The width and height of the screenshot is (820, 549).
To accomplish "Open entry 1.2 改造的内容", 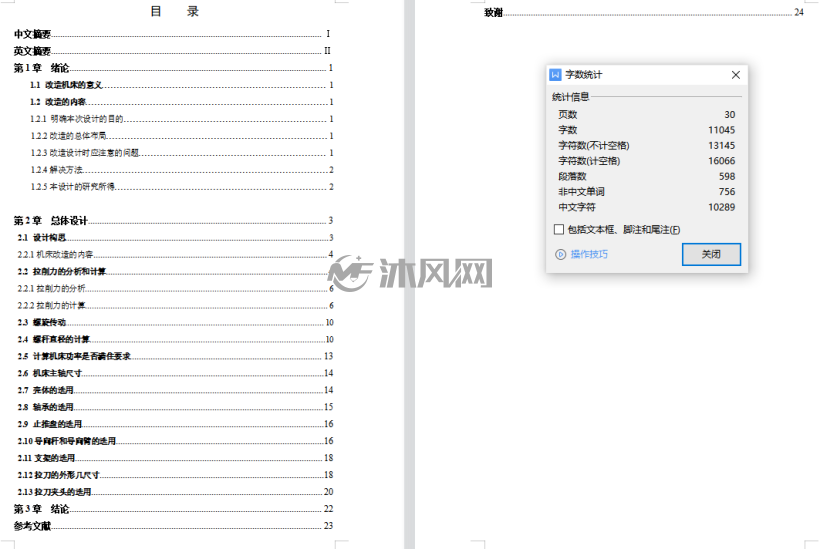I will point(181,101).
